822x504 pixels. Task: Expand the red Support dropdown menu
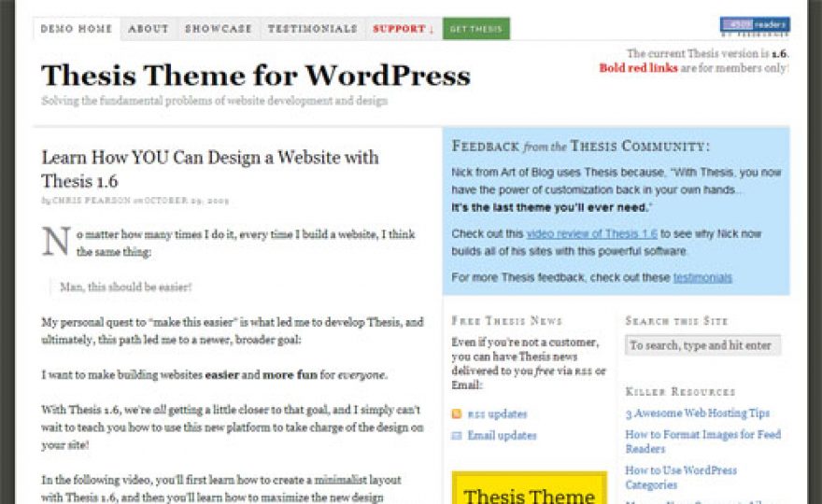point(404,29)
